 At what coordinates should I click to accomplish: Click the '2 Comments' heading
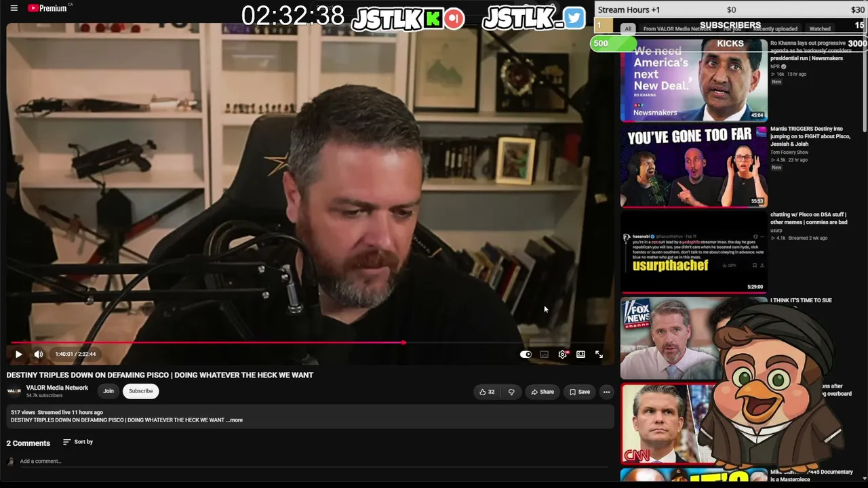point(28,443)
